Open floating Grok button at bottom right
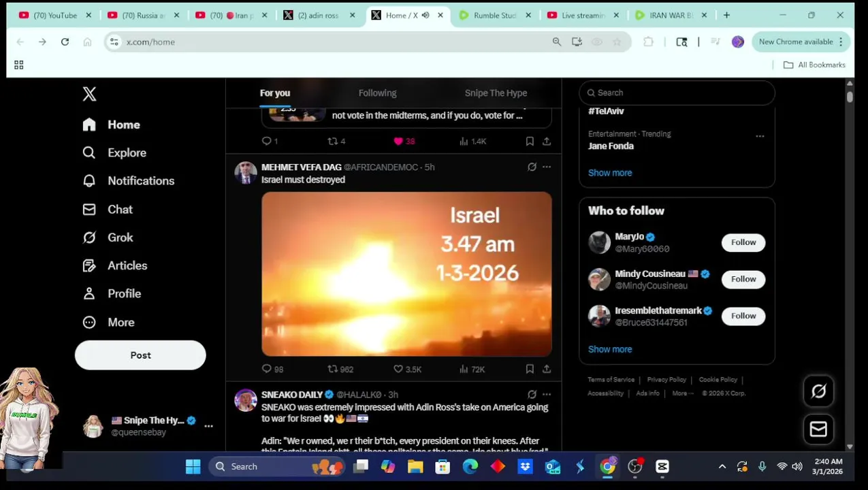The width and height of the screenshot is (868, 490). [x=818, y=391]
